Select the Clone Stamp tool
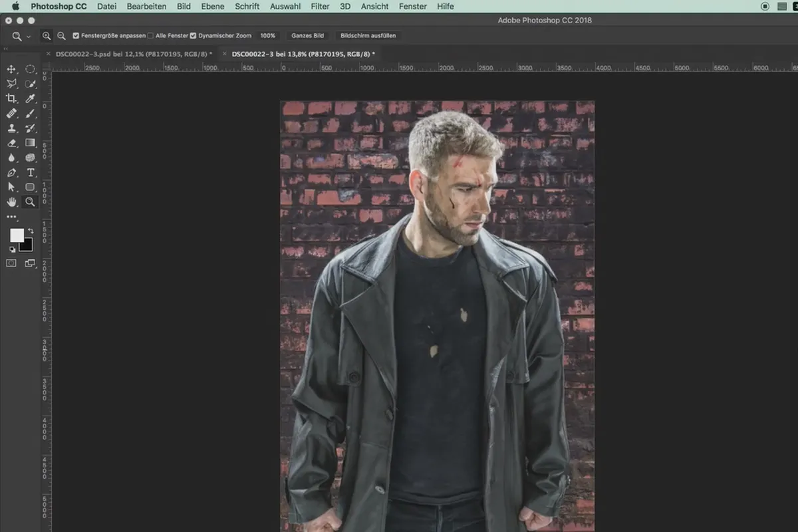The width and height of the screenshot is (798, 532). pyautogui.click(x=11, y=128)
